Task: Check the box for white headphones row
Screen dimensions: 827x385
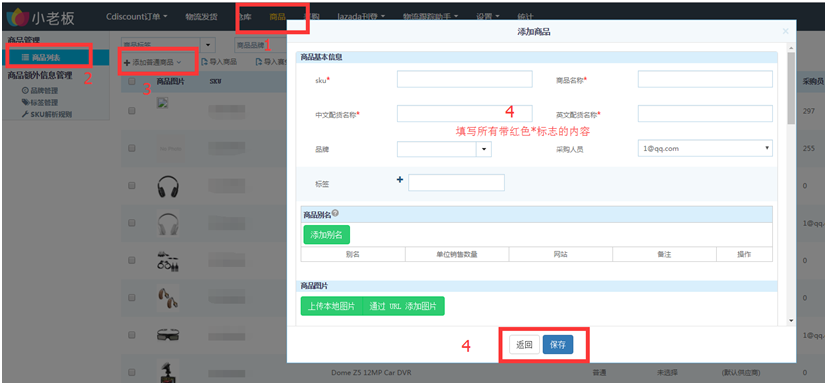Action: coord(132,223)
